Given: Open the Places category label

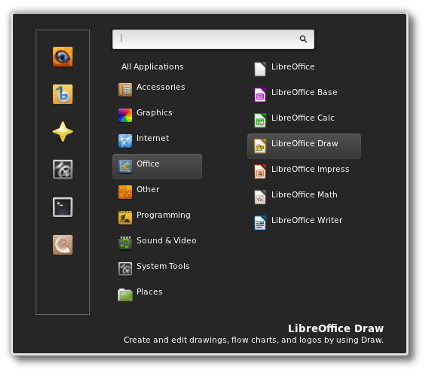Looking at the screenshot, I should point(149,292).
